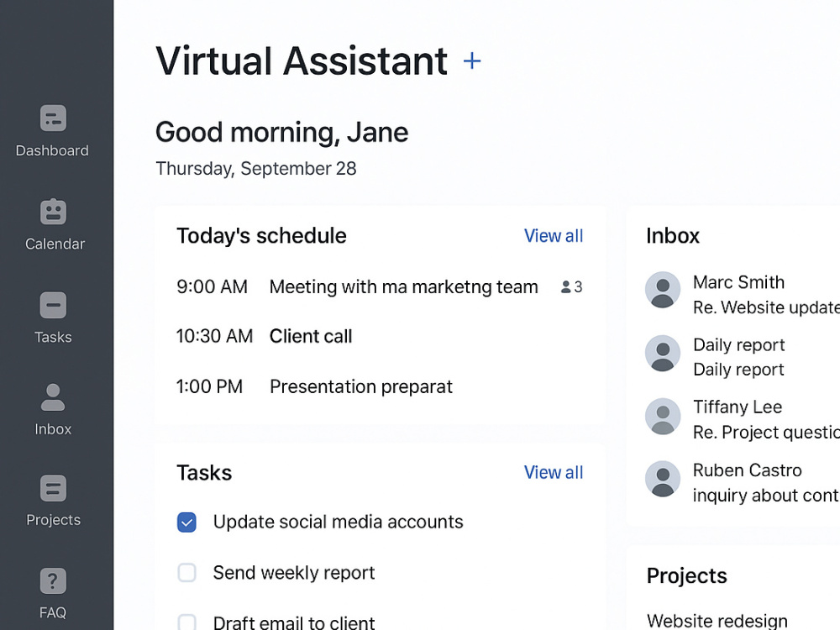Open Website redesign project
Viewport: 840px width, 630px height.
[x=717, y=621]
